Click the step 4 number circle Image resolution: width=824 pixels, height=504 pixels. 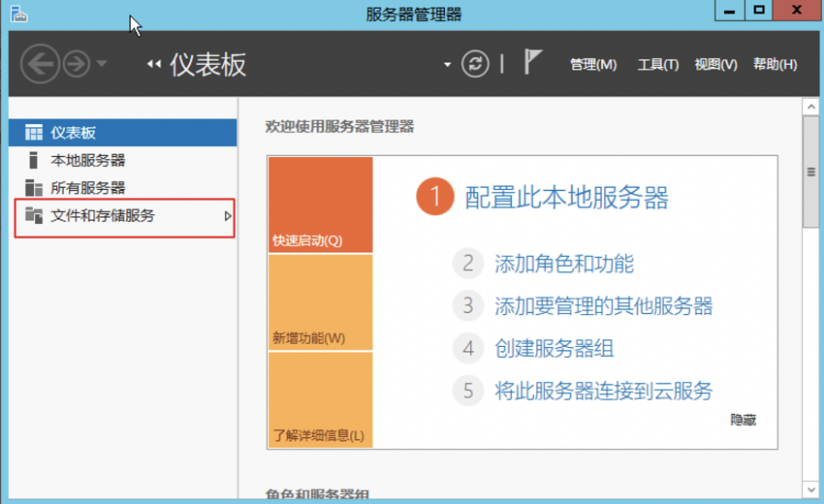tap(467, 348)
